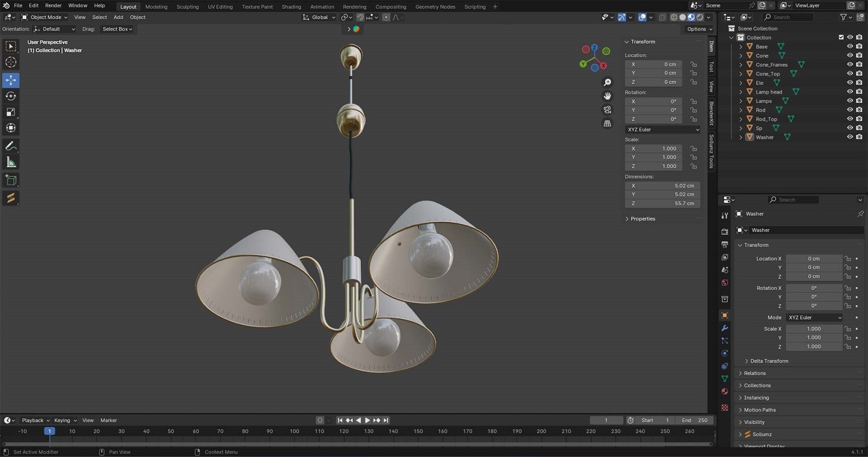Switch to the Geometry Nodes workspace tab

click(x=435, y=7)
